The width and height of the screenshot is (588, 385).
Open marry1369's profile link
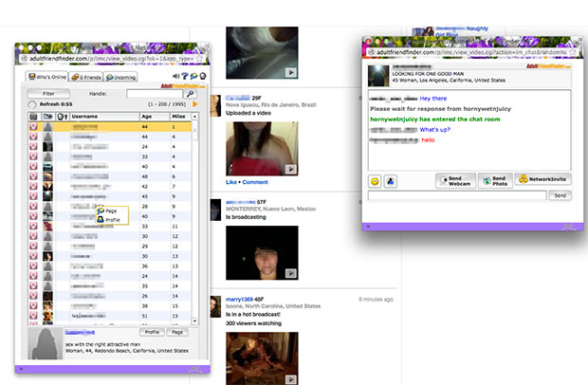click(x=239, y=299)
